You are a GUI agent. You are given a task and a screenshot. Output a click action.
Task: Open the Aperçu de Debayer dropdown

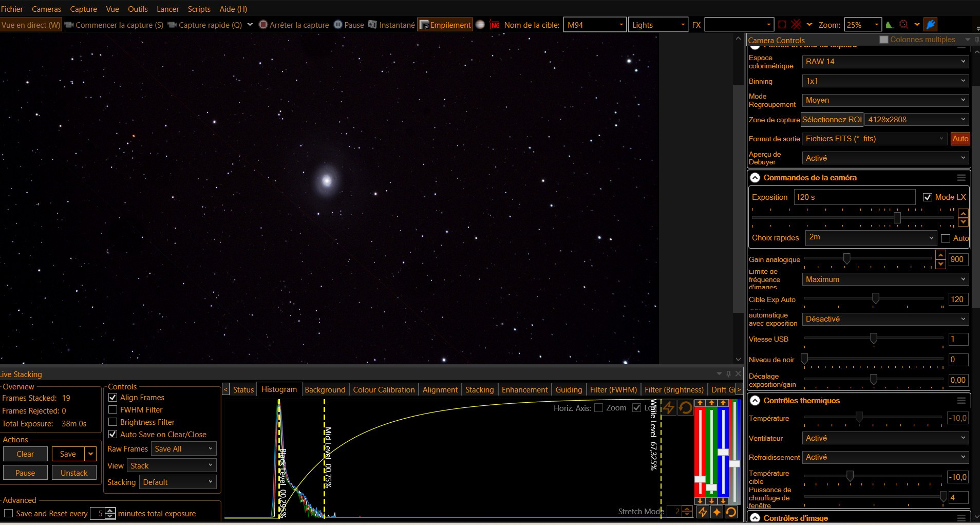[x=885, y=158]
